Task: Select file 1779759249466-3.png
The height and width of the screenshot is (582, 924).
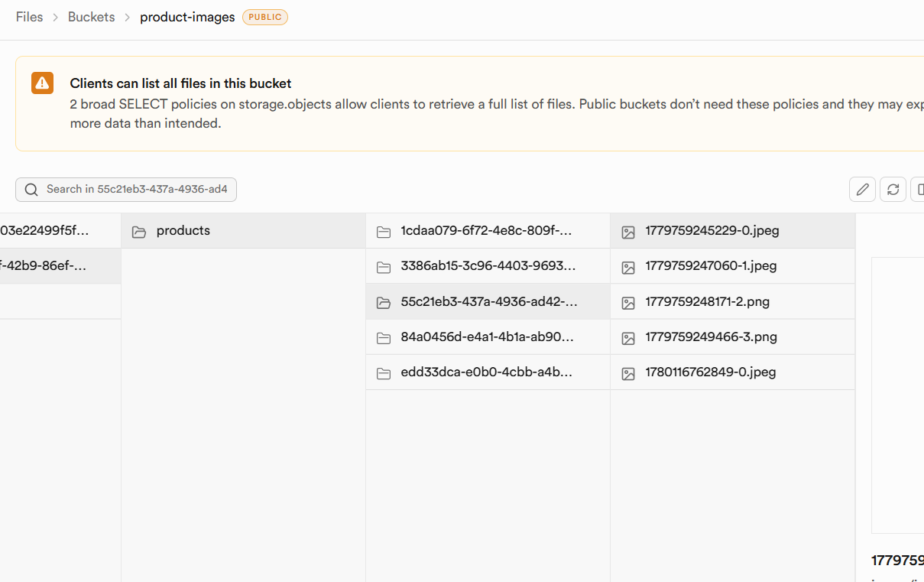Action: pyautogui.click(x=732, y=337)
